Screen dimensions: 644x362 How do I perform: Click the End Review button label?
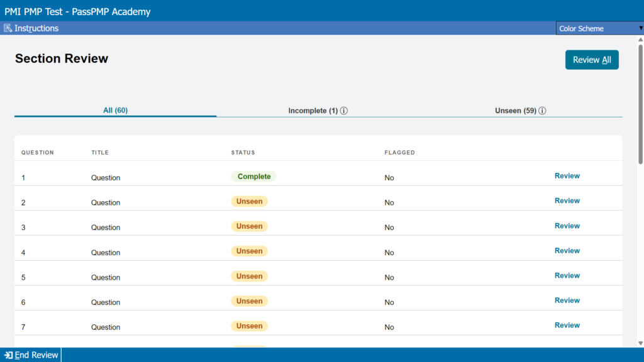click(36, 355)
